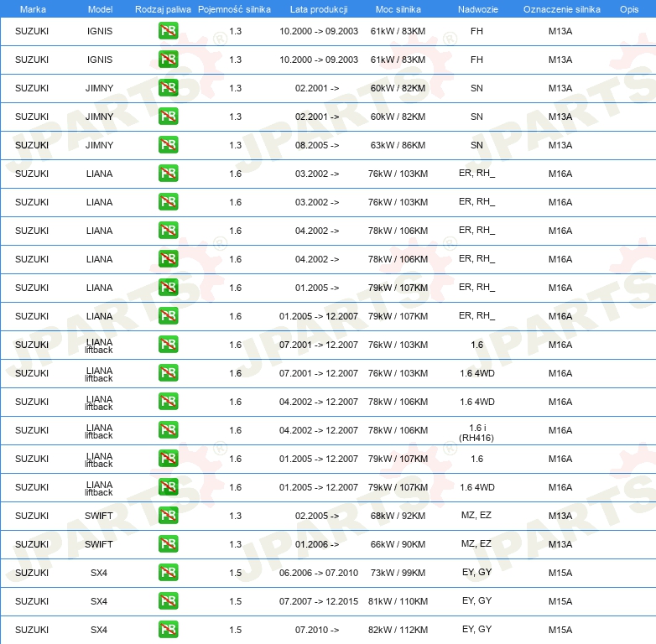Select the 1.3 capacity in the SWIFT 90KM row
656x644 pixels.
(x=235, y=544)
